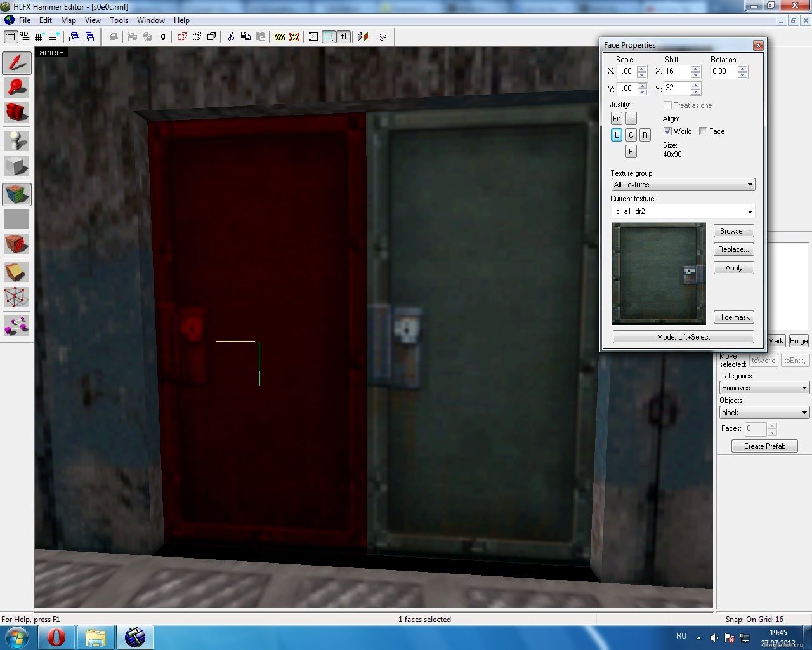Toggle 3D grid display in toolbar
Viewport: 812px width, 650px height.
tap(25, 37)
